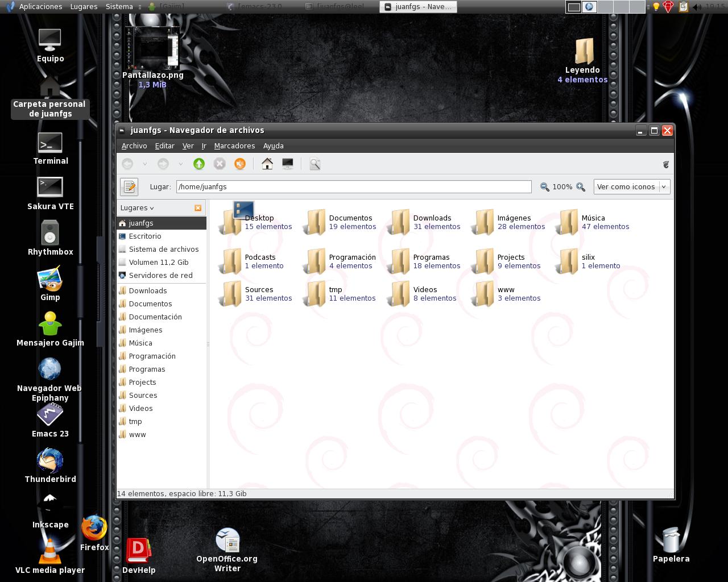Click VLC media player desktop icon

click(50, 556)
